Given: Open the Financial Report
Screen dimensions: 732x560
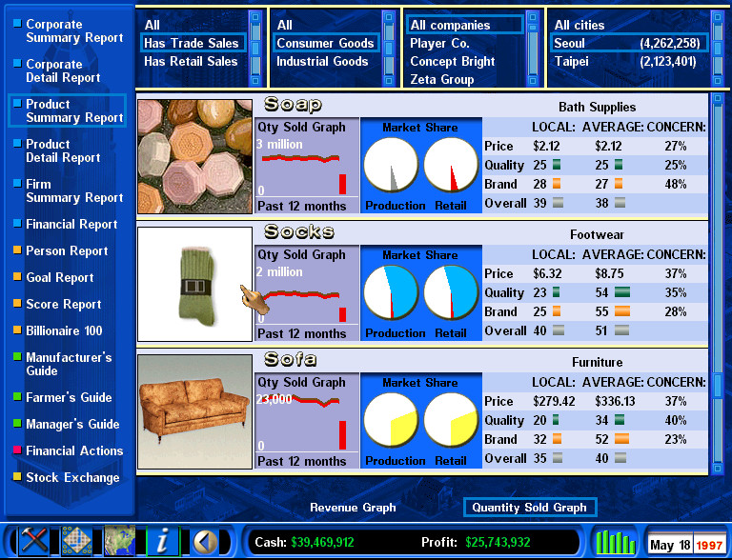Looking at the screenshot, I should coord(71,225).
